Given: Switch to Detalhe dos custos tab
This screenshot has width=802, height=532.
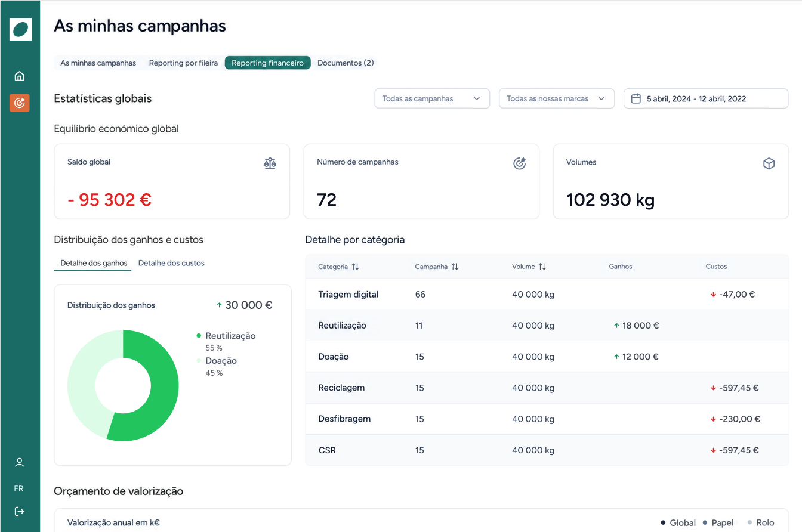Looking at the screenshot, I should click(171, 263).
